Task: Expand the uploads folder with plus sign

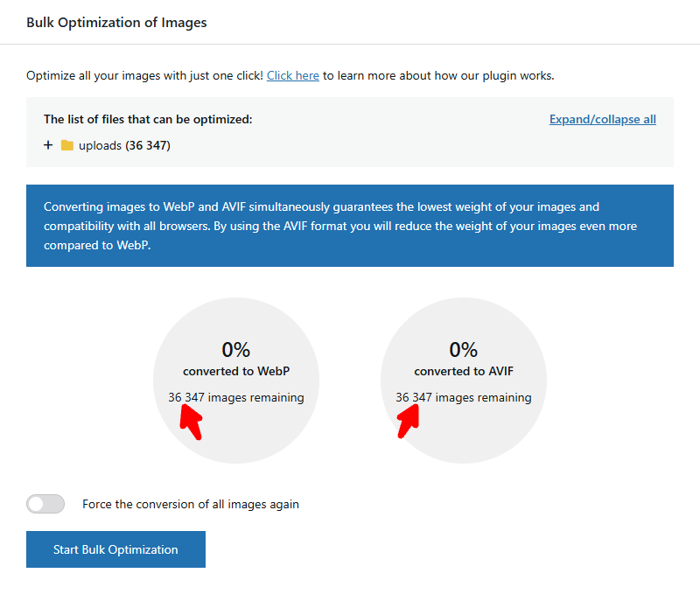Action: (x=48, y=145)
